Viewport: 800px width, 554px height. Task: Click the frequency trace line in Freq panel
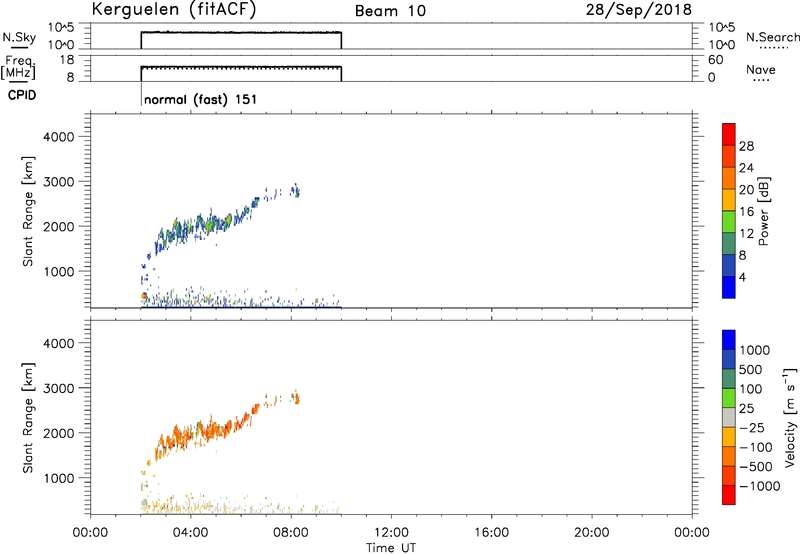(241, 67)
